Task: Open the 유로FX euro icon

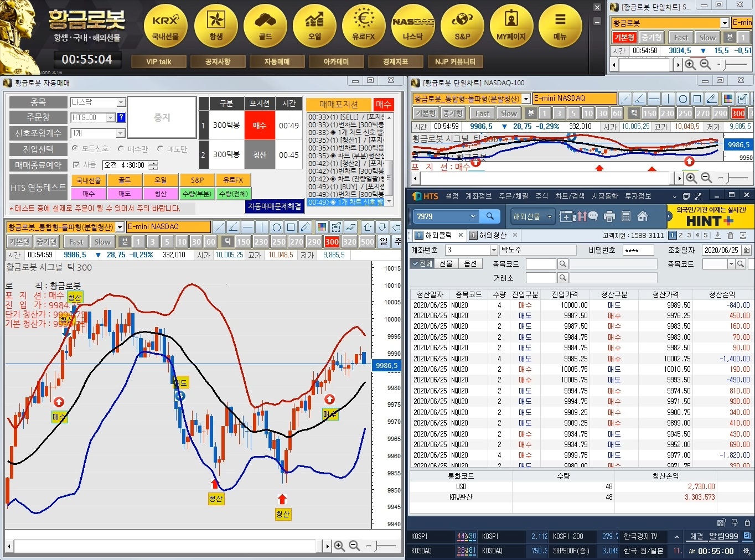Action: [x=364, y=26]
